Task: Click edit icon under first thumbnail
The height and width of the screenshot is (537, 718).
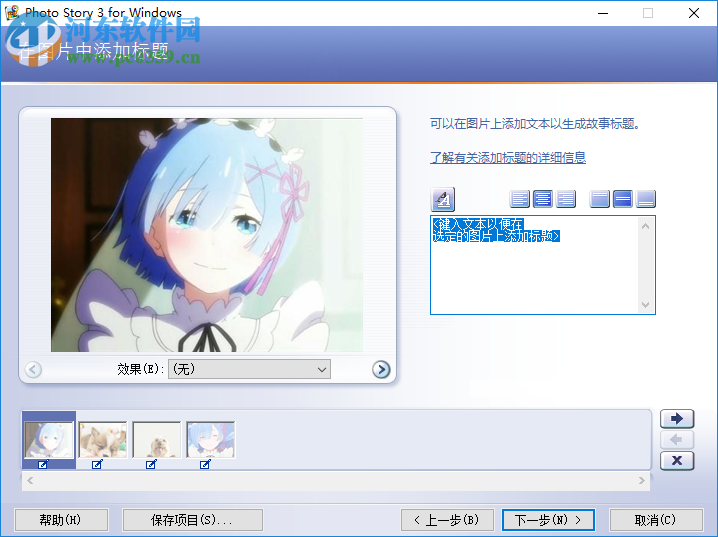Action: 43,464
